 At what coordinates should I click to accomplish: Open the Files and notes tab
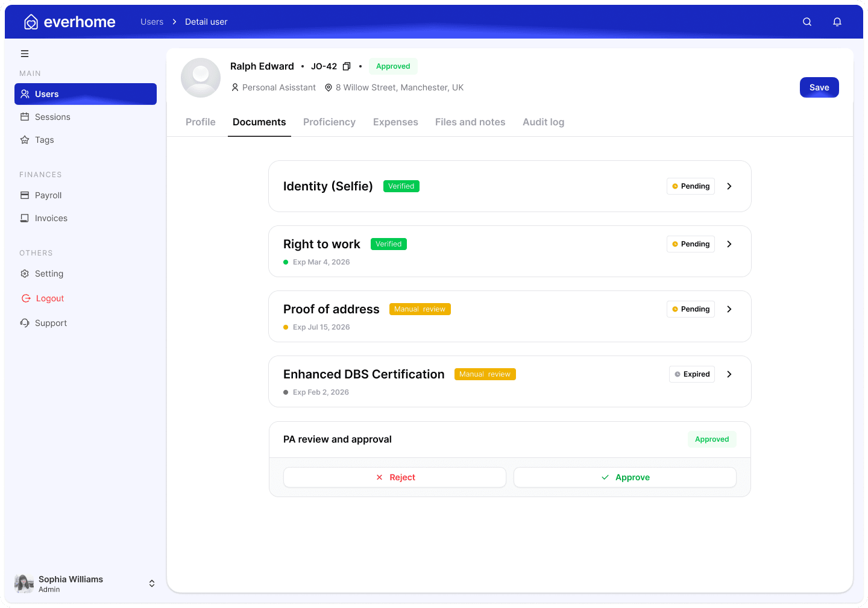[x=470, y=122]
